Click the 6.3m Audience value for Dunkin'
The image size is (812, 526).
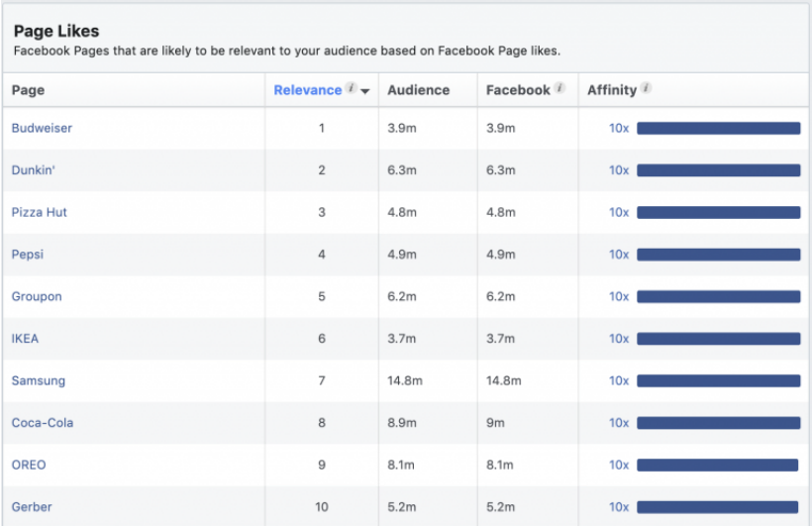click(402, 170)
